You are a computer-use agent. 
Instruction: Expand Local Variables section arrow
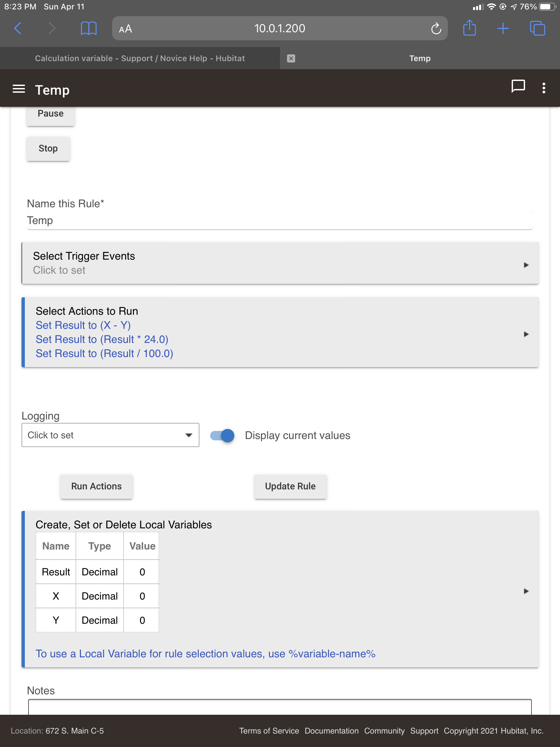click(x=526, y=591)
